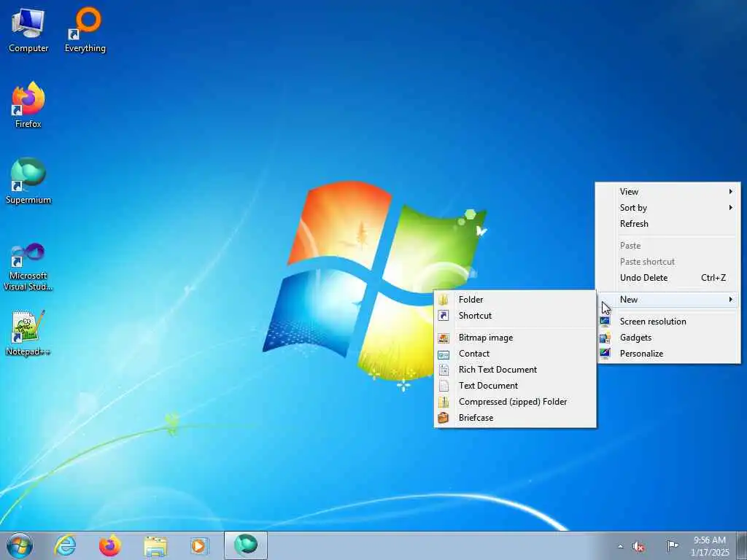Switch to Supermium taskbar button
Image resolution: width=747 pixels, height=560 pixels.
246,545
